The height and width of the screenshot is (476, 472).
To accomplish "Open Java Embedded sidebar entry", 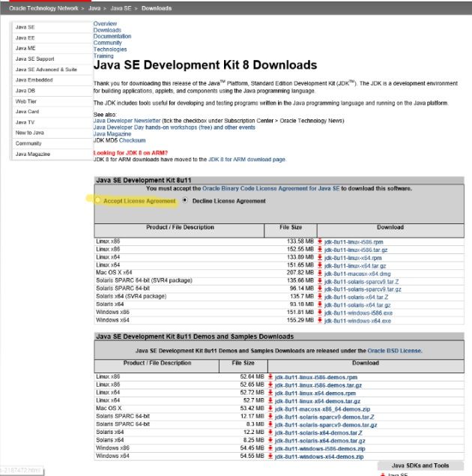I will click(34, 80).
